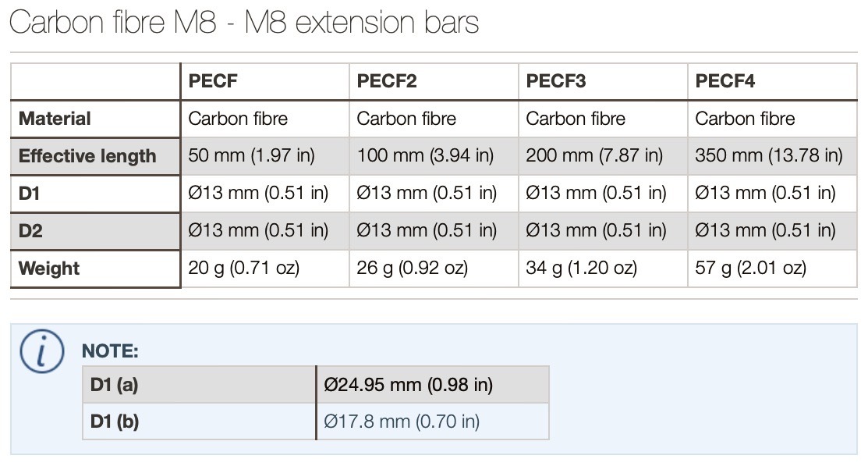This screenshot has width=868, height=466.
Task: Select the Material row label
Action: (x=55, y=119)
